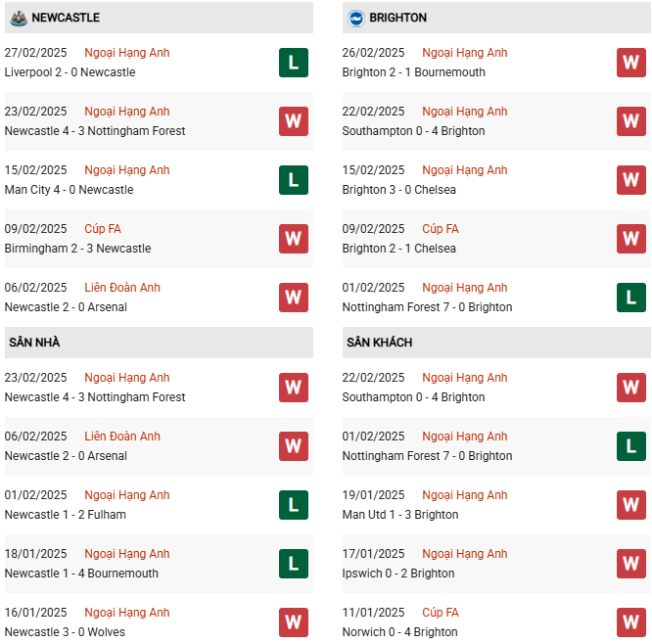
Task: Select the Newcastle 3 - 0 Wolves result
Action: click(65, 632)
